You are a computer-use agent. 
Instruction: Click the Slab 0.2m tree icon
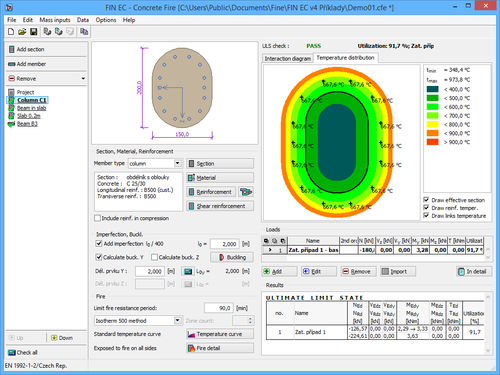[x=11, y=116]
